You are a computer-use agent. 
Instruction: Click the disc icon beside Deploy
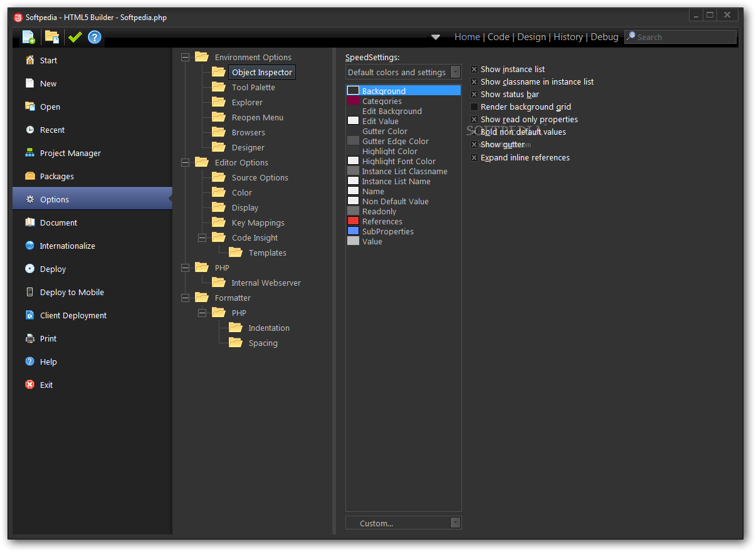pos(29,269)
